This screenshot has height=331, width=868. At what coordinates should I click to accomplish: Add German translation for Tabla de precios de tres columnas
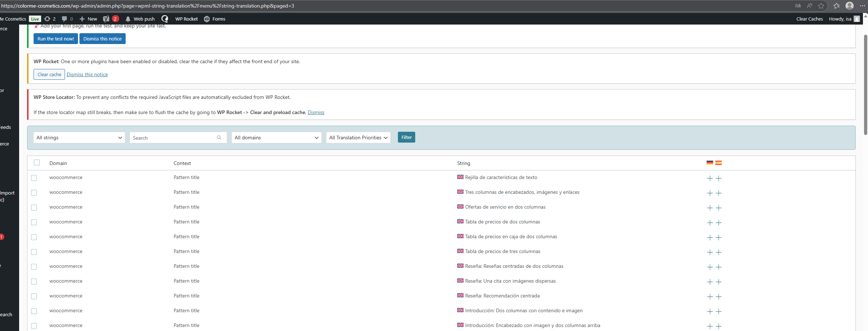710,252
